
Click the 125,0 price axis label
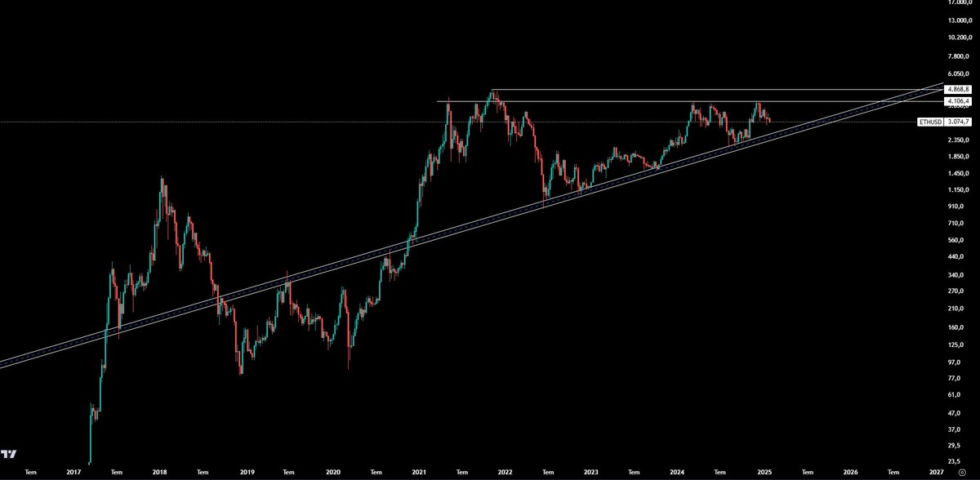click(x=956, y=345)
